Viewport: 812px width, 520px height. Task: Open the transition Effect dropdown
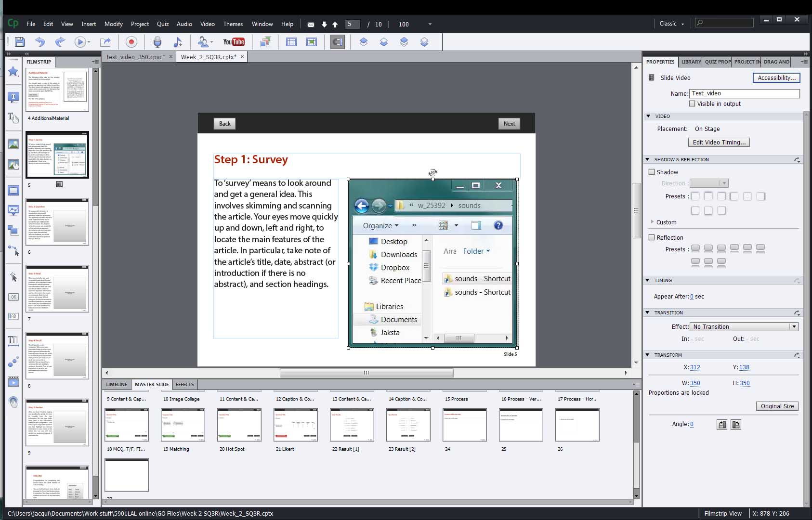point(744,326)
